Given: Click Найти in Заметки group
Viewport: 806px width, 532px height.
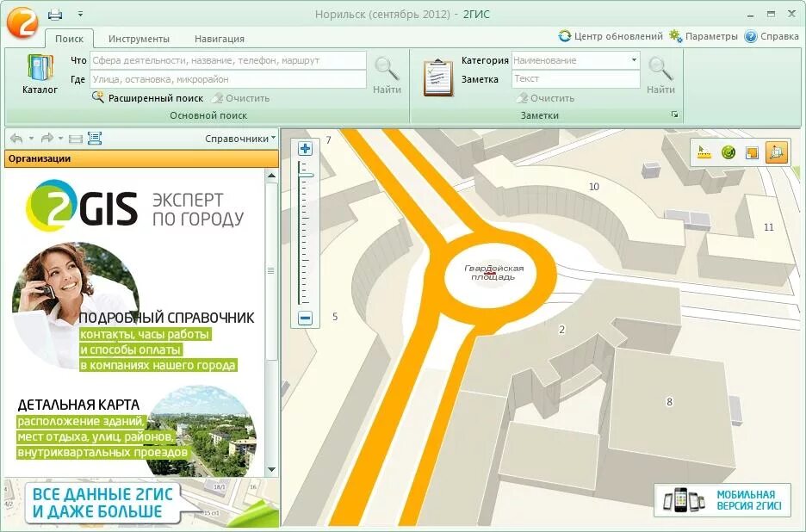Looking at the screenshot, I should (660, 76).
